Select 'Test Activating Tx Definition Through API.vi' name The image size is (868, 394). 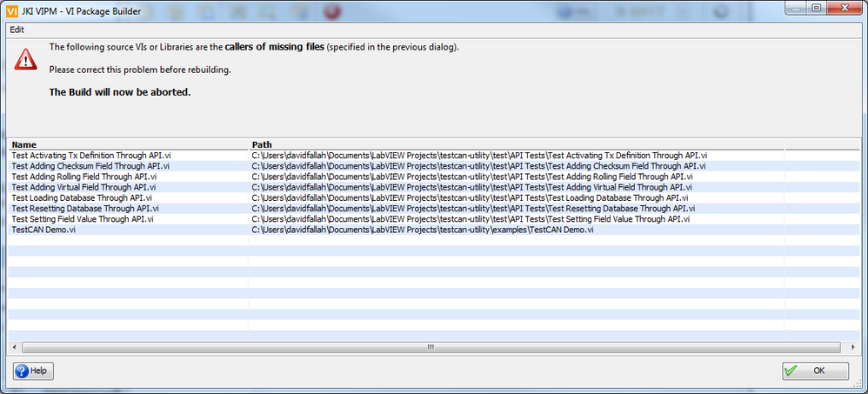click(92, 156)
